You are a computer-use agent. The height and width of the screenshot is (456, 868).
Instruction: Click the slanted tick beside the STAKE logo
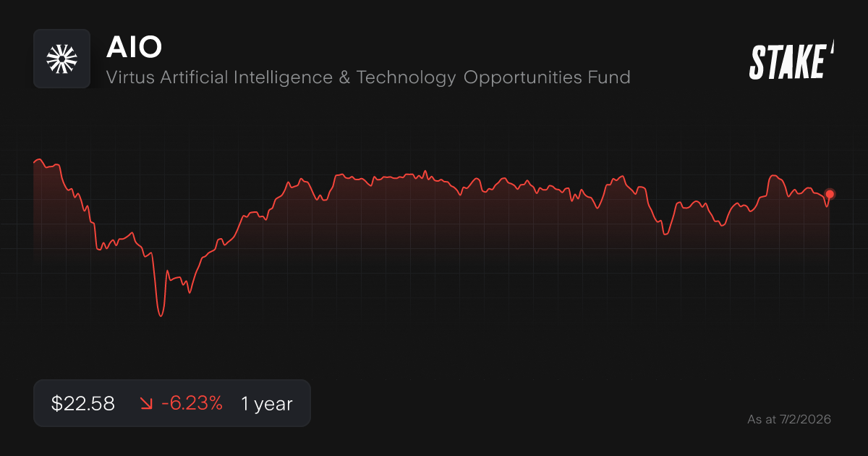click(x=832, y=48)
